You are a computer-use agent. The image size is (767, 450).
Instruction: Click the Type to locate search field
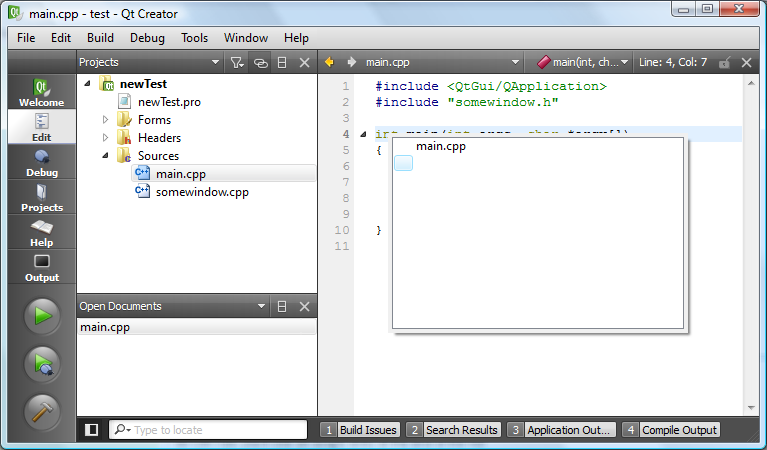(216, 430)
